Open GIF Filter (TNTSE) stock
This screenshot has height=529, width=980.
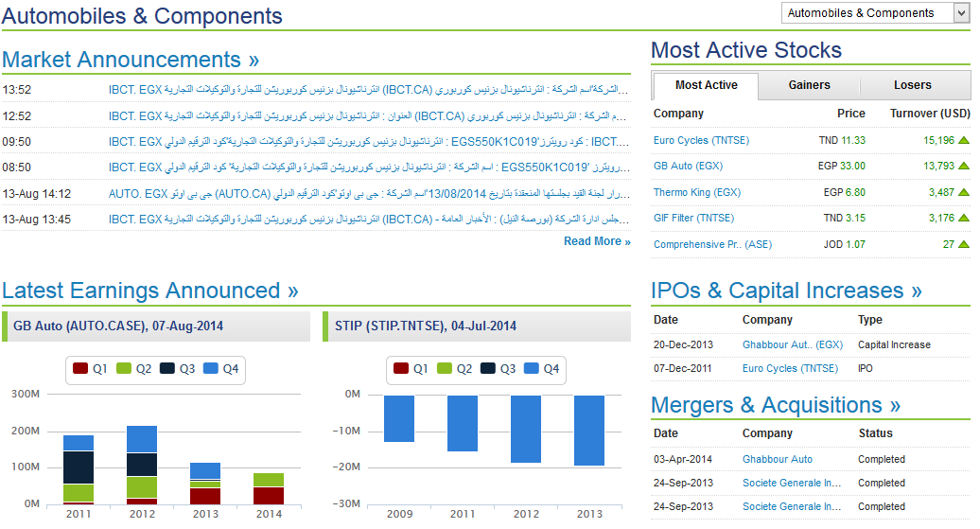[693, 218]
